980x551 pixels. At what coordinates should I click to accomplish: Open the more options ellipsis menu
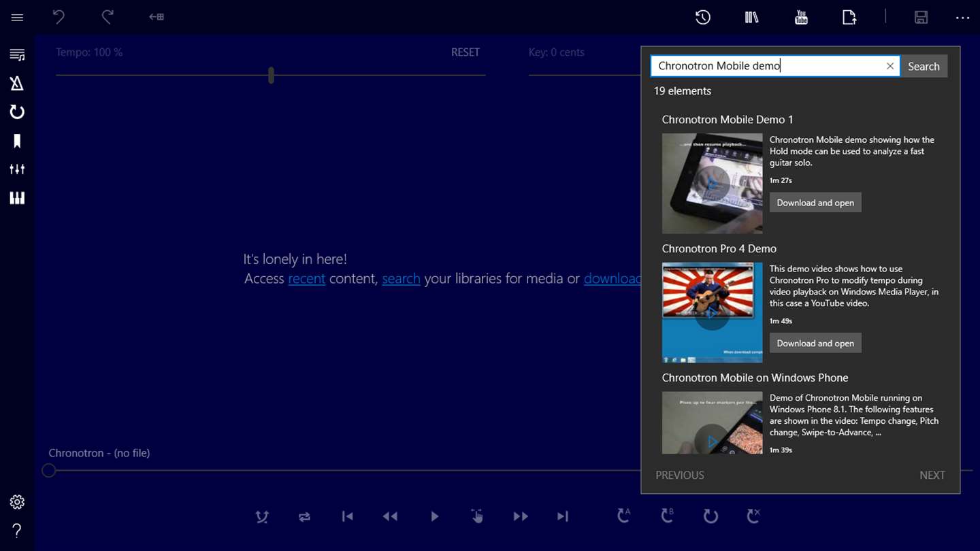(962, 18)
